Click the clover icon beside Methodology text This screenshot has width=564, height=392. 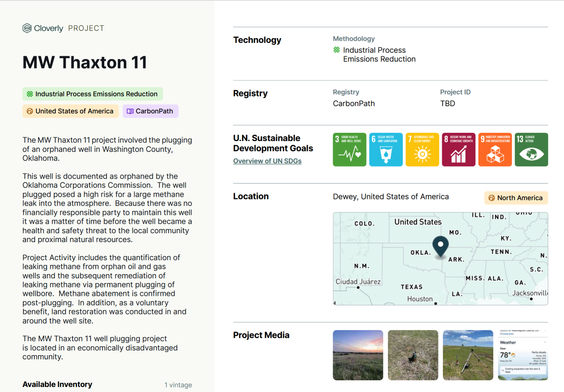337,50
